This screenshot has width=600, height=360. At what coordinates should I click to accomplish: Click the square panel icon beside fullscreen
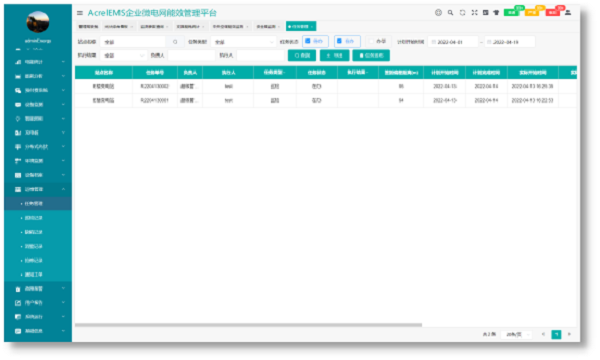click(x=485, y=13)
